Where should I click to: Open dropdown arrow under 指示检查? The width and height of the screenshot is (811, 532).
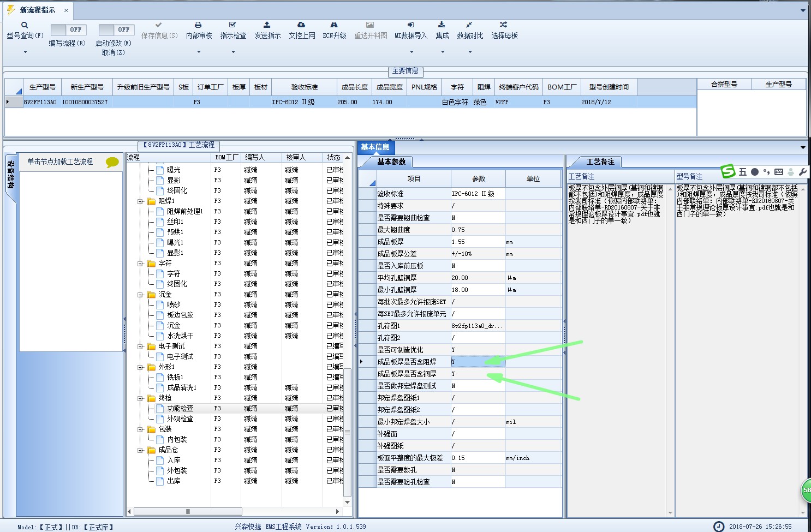(233, 52)
